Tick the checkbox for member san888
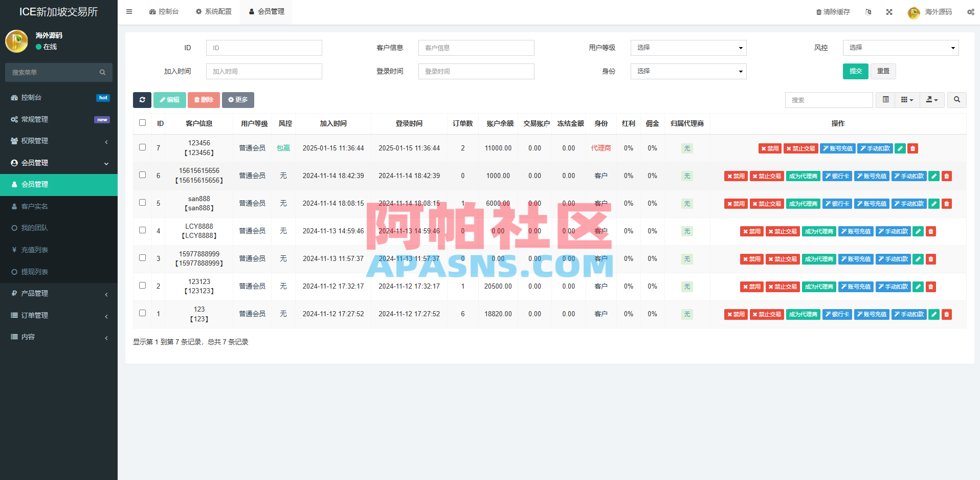980x480 pixels. (x=142, y=203)
